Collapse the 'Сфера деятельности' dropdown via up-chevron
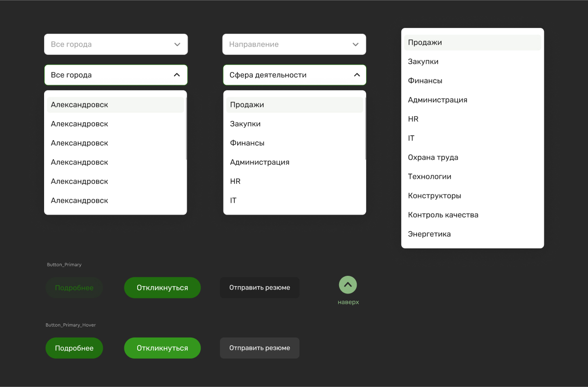The height and width of the screenshot is (387, 588). (x=357, y=75)
